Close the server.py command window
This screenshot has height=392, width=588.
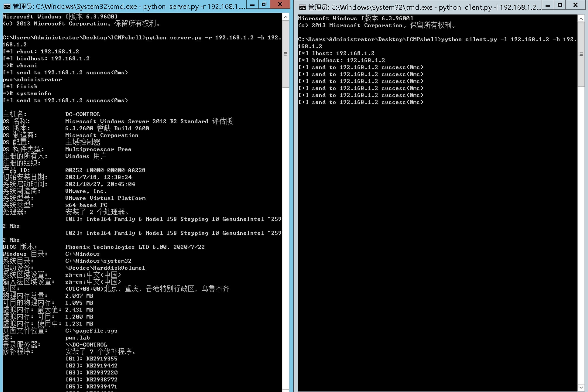280,4
